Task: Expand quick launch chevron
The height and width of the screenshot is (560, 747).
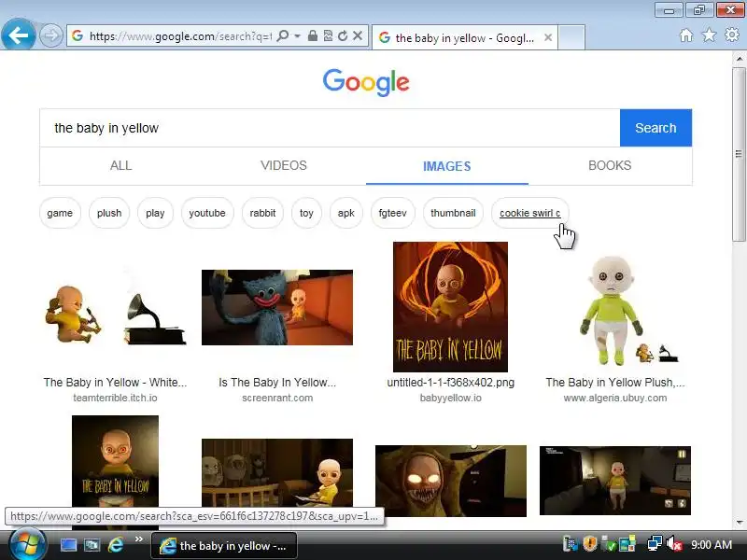Action: pyautogui.click(x=138, y=539)
